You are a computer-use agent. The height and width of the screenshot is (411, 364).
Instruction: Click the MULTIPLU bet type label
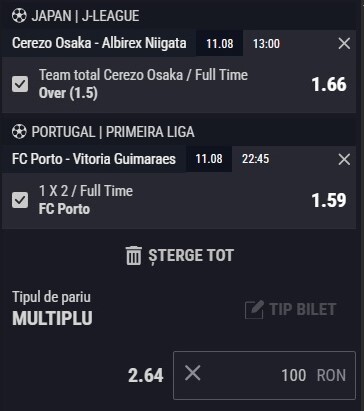[52, 318]
